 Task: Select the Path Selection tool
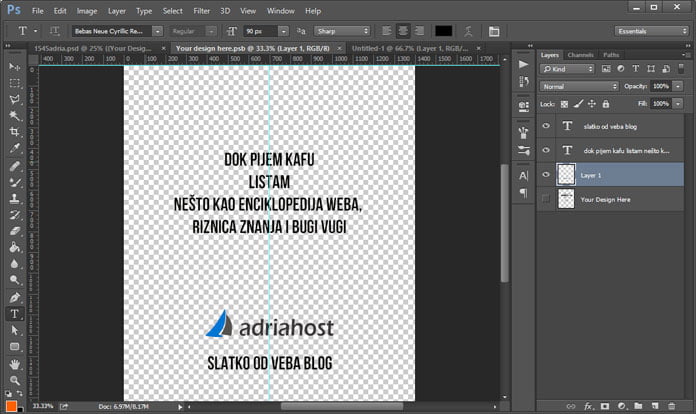pyautogui.click(x=14, y=330)
